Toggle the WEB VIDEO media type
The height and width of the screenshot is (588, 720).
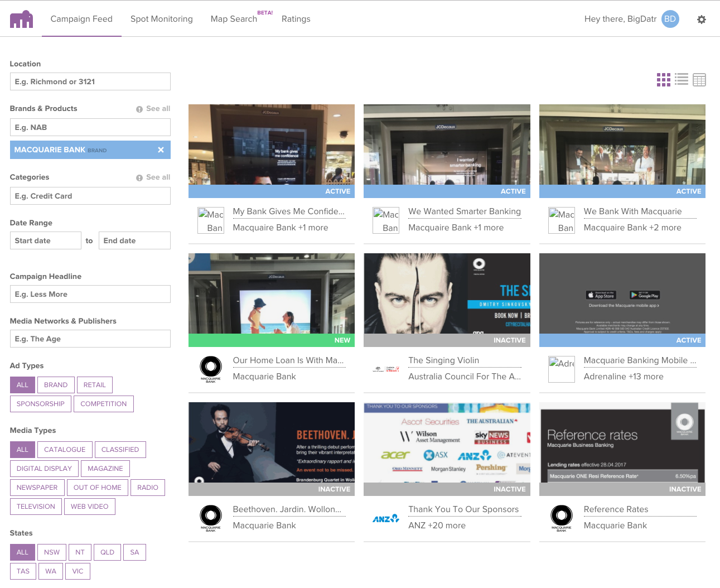tap(90, 507)
